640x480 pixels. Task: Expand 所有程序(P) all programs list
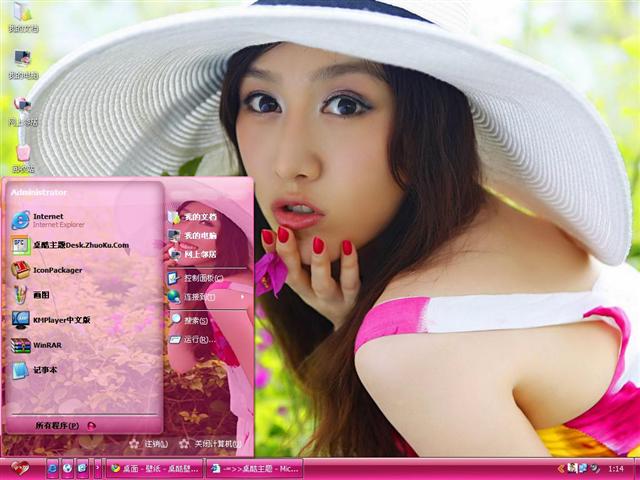(65, 425)
